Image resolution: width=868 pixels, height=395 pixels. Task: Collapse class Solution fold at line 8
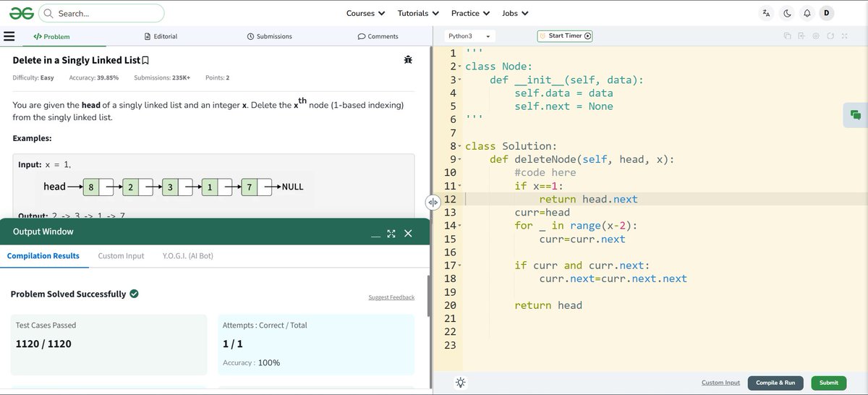[460, 147]
